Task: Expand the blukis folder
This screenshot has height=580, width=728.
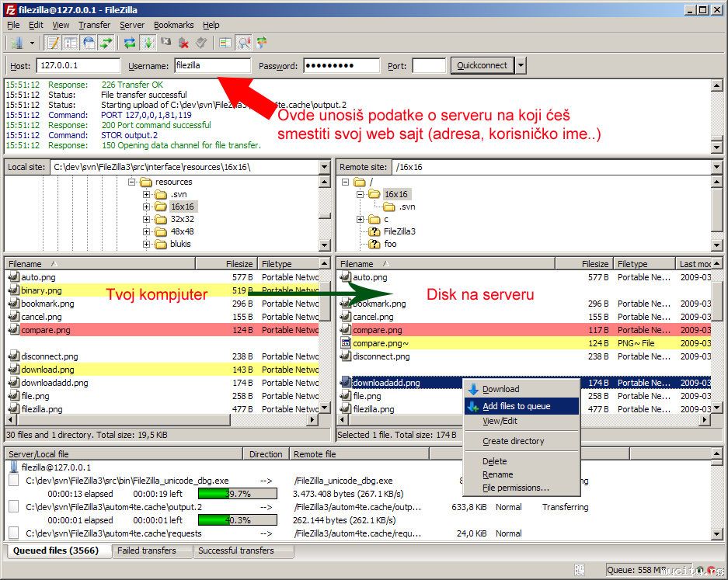Action: [146, 244]
